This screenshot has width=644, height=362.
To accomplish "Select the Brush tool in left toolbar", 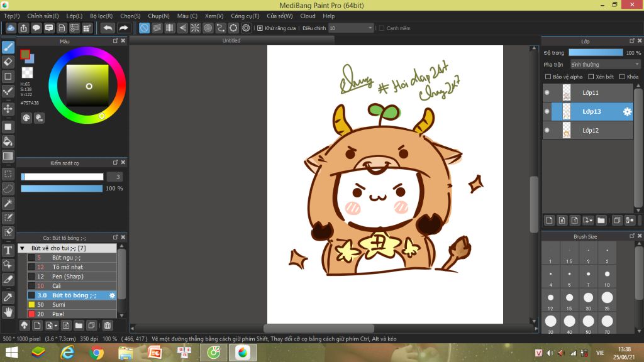I will [8, 47].
